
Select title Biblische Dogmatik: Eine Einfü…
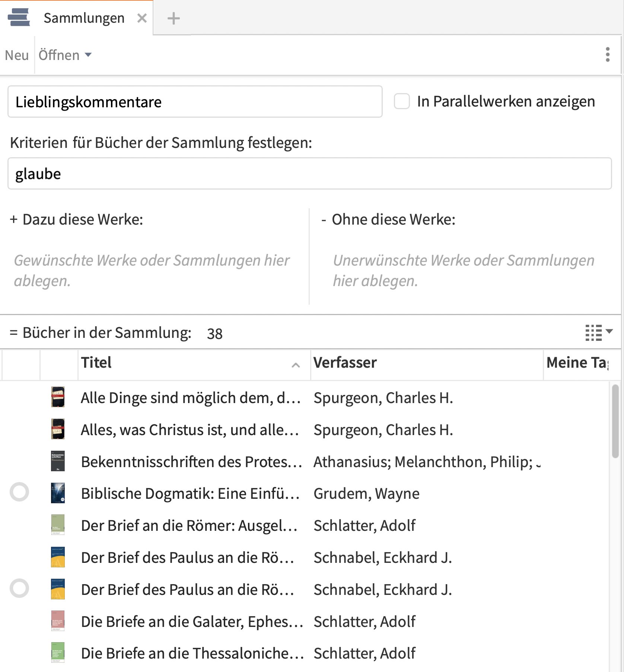pos(190,494)
